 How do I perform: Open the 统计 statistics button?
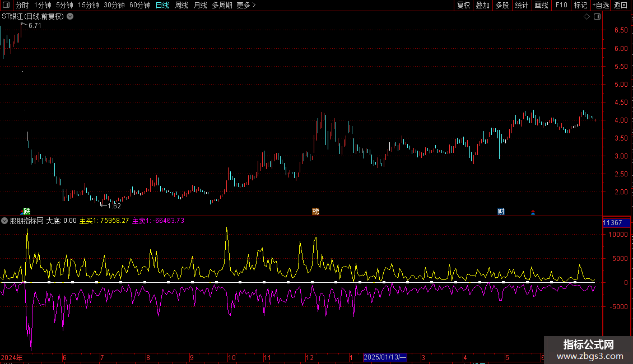click(x=522, y=5)
